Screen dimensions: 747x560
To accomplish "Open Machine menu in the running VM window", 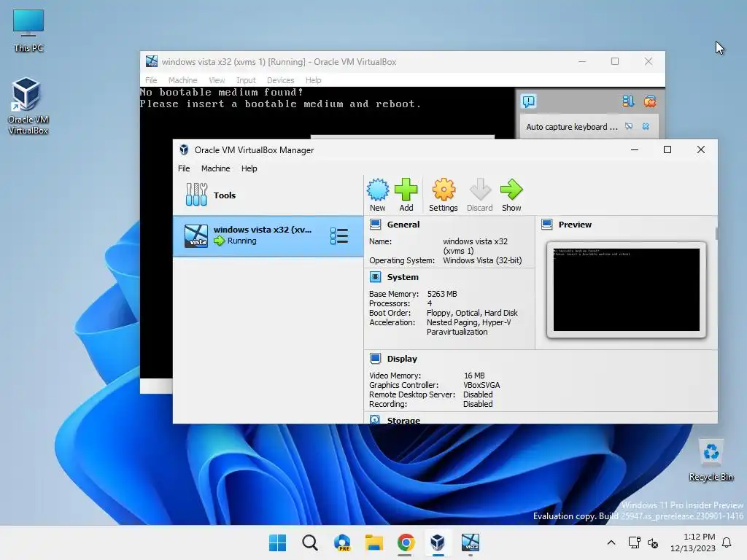I will click(x=182, y=80).
